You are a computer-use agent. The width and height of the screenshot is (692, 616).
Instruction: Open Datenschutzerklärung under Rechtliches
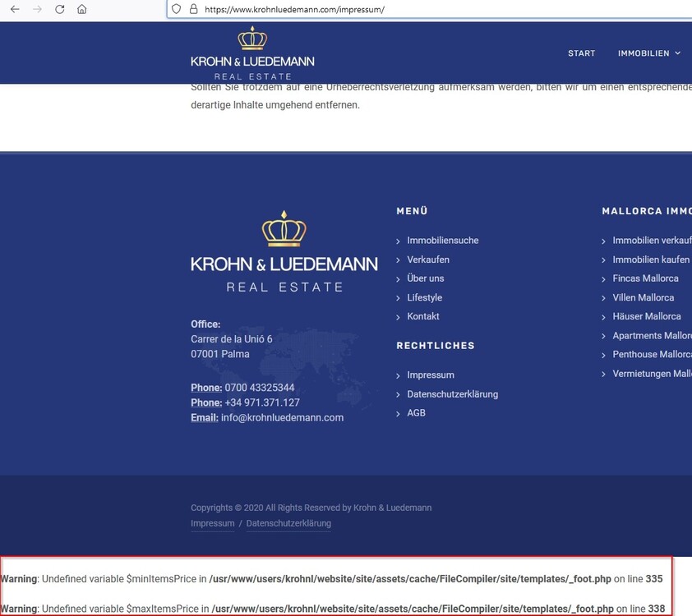coord(452,394)
